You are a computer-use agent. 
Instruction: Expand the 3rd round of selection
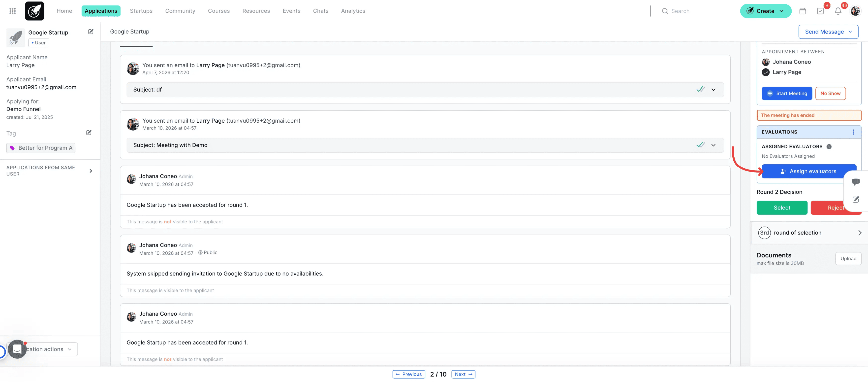pos(860,233)
